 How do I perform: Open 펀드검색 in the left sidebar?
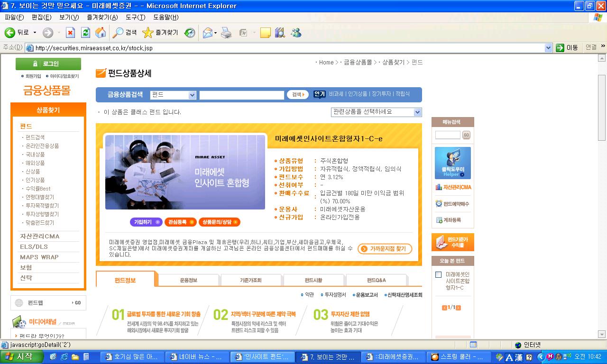pos(35,137)
